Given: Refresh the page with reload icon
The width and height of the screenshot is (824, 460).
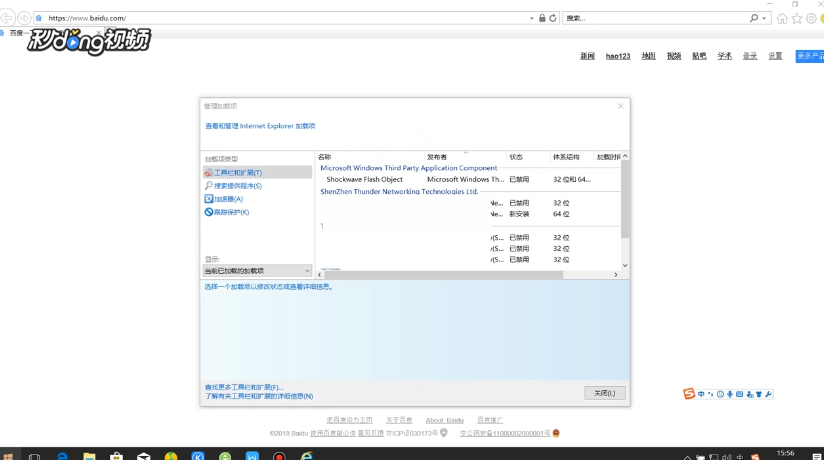Looking at the screenshot, I should pyautogui.click(x=553, y=18).
